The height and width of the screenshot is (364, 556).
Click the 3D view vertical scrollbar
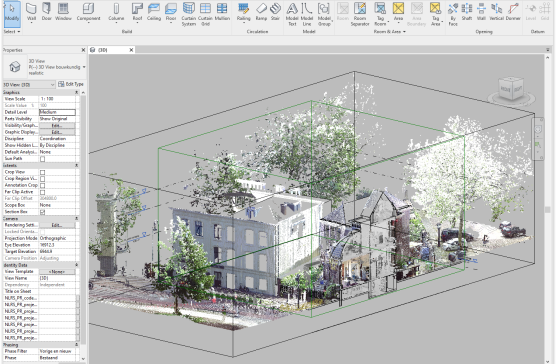[548, 209]
